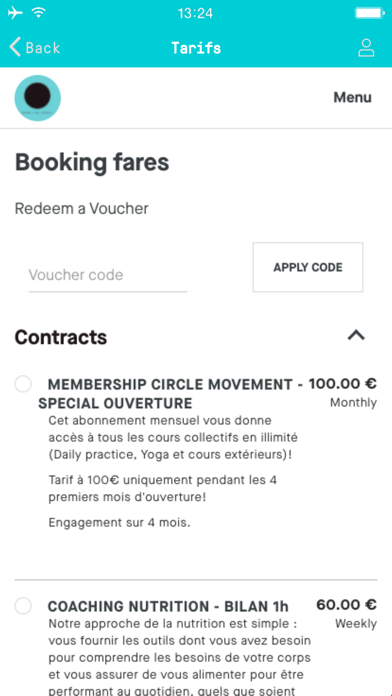Click the round studio logo
The image size is (392, 696).
coord(38,98)
